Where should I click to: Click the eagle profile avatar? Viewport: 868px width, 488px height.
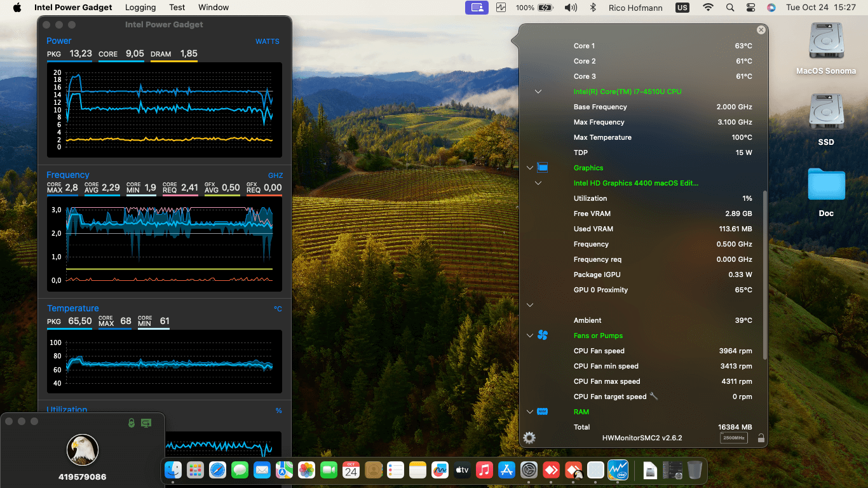click(x=82, y=450)
